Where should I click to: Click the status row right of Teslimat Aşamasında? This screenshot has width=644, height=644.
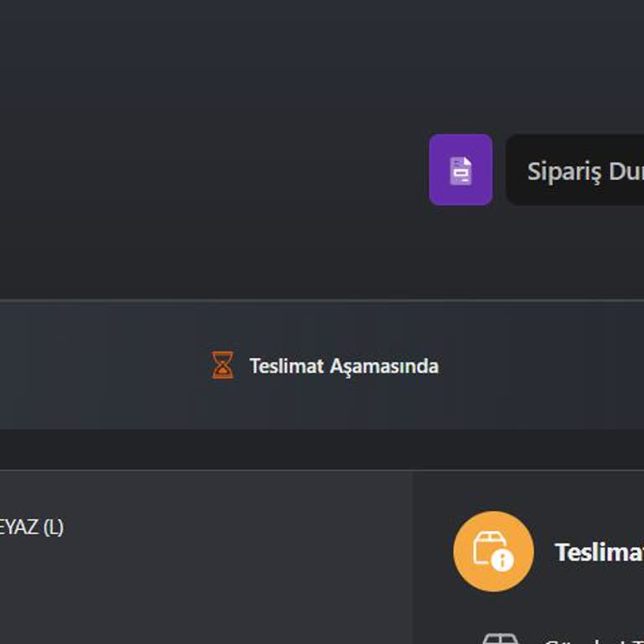(x=545, y=366)
